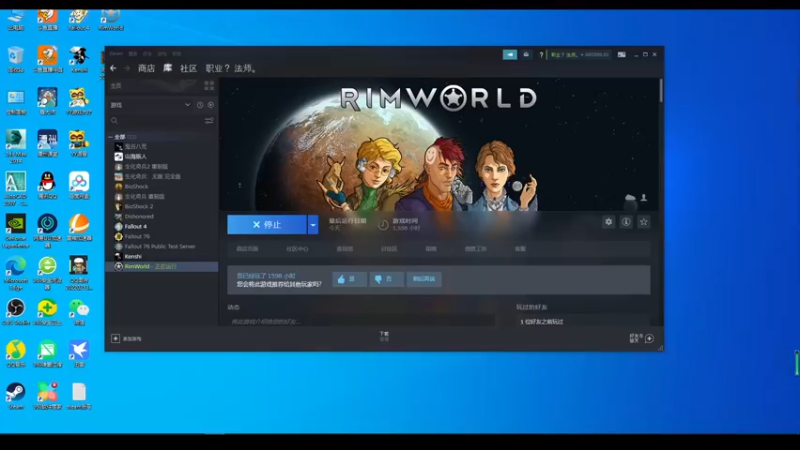Show game info via the info icon
Viewport: 800px width, 450px height.
pyautogui.click(x=626, y=222)
